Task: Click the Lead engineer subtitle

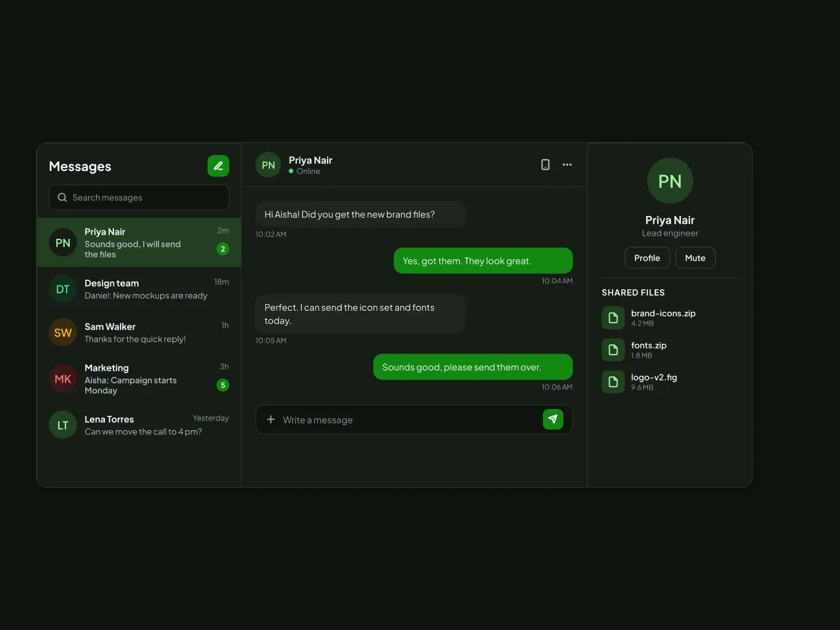Action: pyautogui.click(x=670, y=233)
